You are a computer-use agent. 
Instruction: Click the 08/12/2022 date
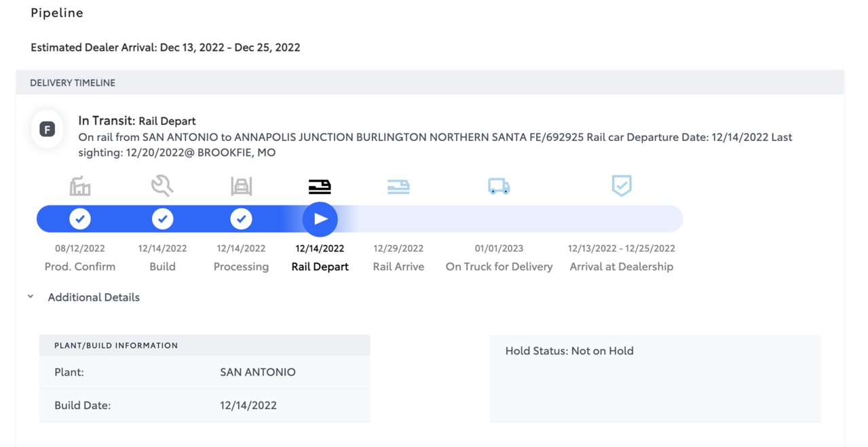point(80,248)
